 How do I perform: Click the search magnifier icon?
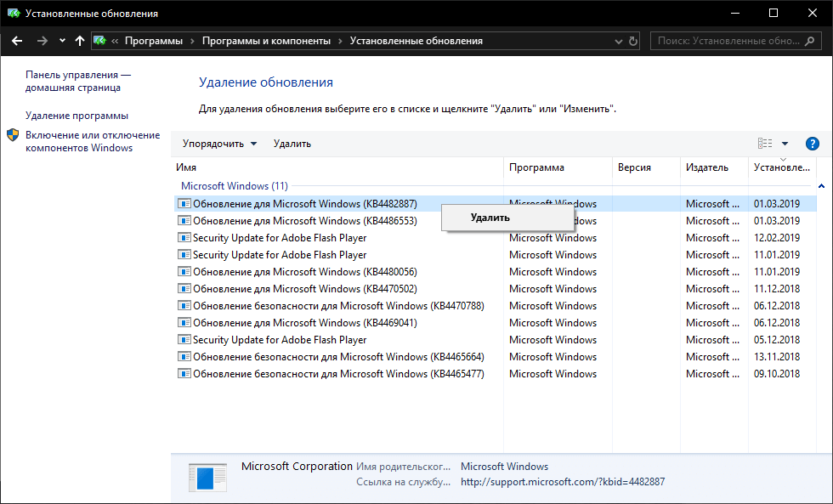tap(809, 41)
